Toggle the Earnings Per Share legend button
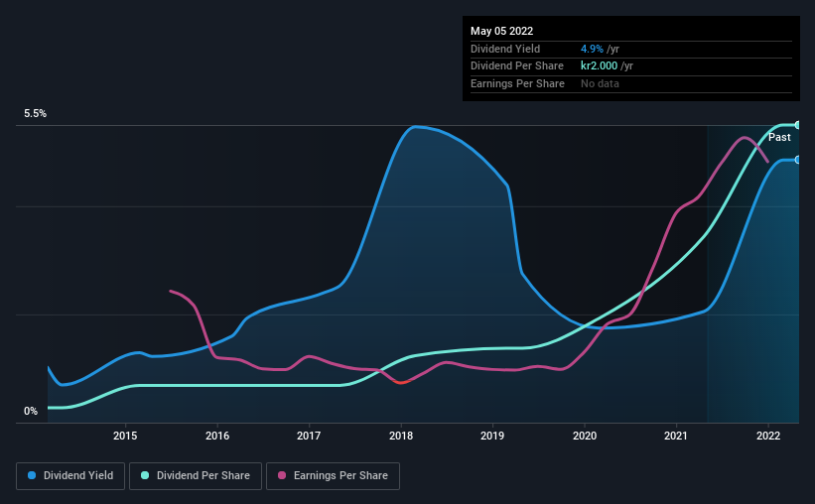 (x=333, y=476)
